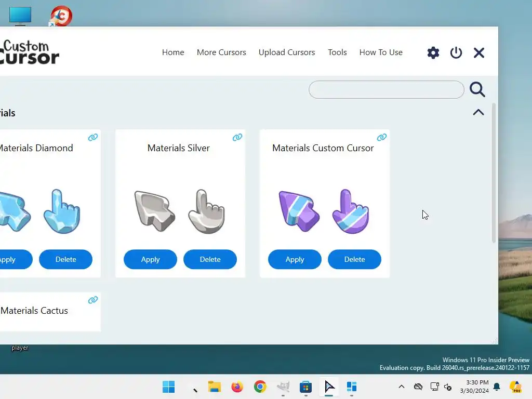Show hidden system tray icons

point(402,387)
